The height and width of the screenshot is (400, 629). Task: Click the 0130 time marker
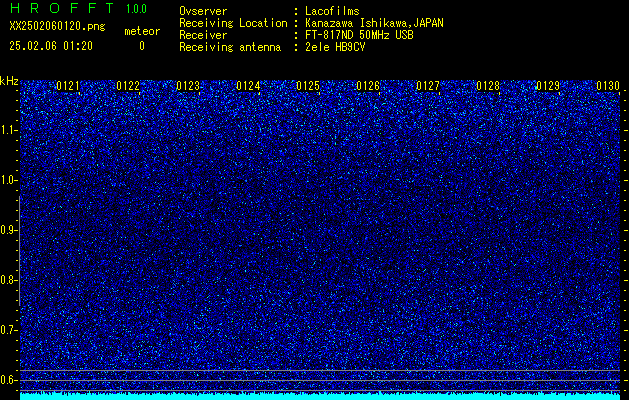pos(608,86)
